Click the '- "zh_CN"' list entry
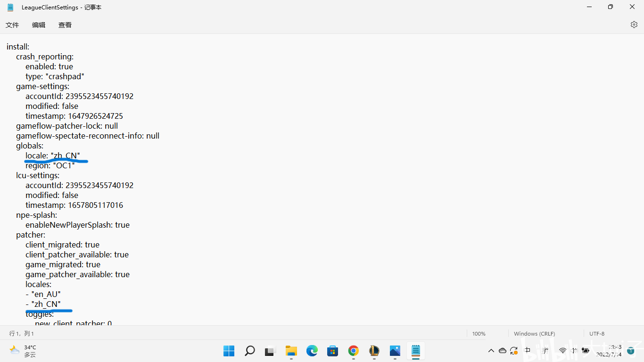Screen dimensions: 644x362 (43, 304)
